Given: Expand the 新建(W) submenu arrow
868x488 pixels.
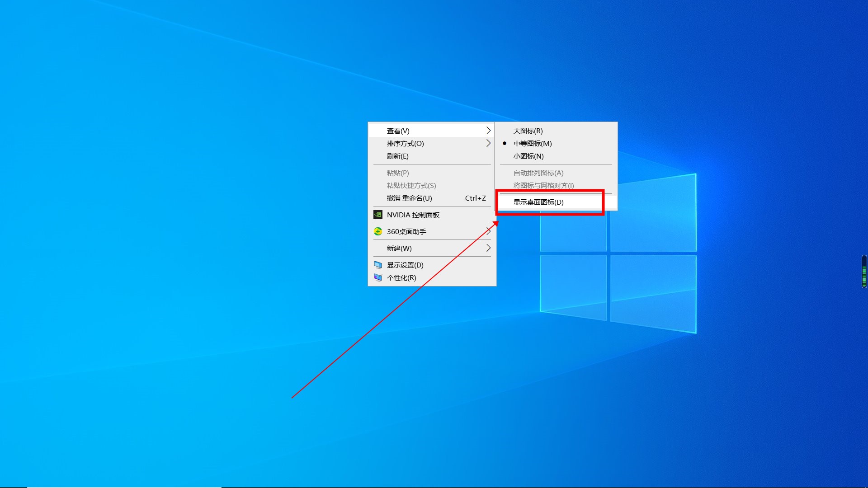Looking at the screenshot, I should [488, 248].
